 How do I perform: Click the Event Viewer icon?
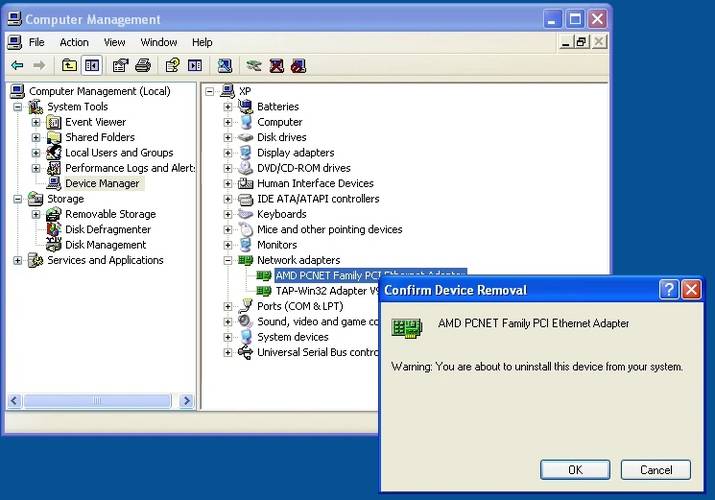click(x=54, y=122)
